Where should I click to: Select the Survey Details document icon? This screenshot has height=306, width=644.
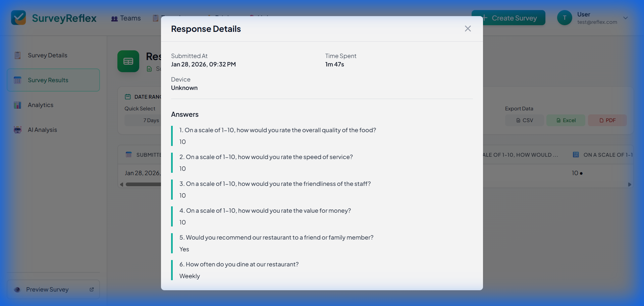[17, 55]
